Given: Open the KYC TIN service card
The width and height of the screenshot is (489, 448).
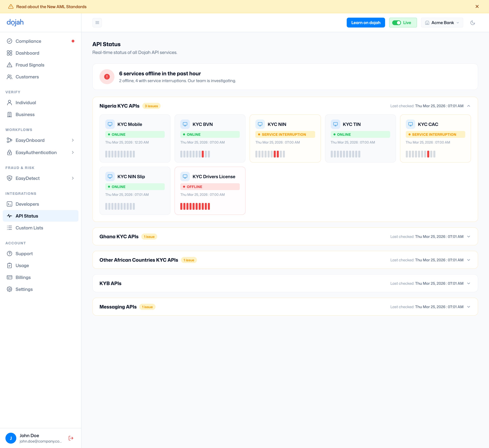Looking at the screenshot, I should [360, 138].
